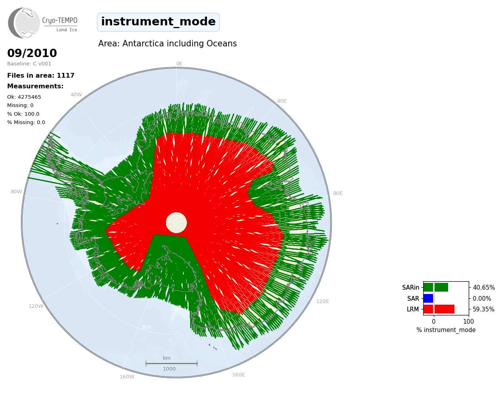This screenshot has height=420, width=504.
Task: Click the 0 tick on chart axis
Action: (x=434, y=322)
